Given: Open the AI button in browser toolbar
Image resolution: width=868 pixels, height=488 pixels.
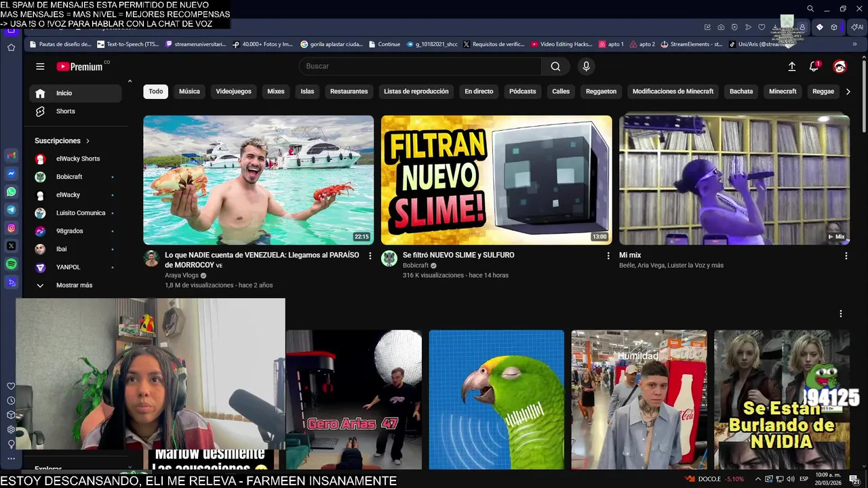Looking at the screenshot, I should 858,27.
